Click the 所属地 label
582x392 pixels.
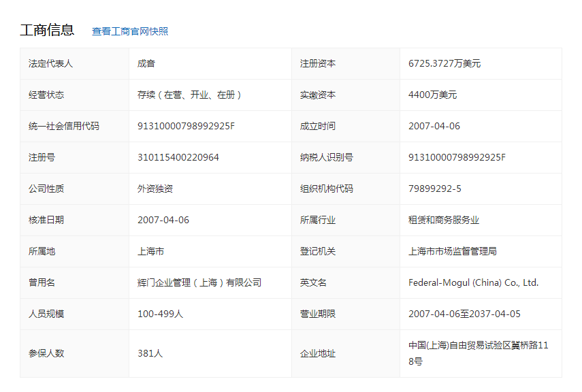[42, 251]
